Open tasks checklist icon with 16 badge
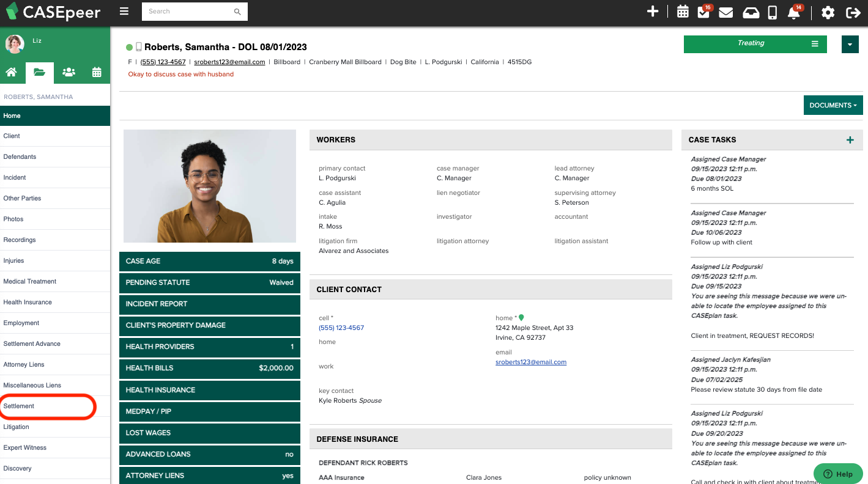 [x=704, y=12]
